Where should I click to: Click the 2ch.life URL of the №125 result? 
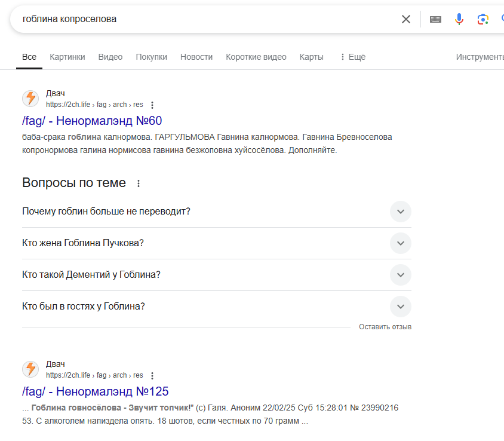coord(94,375)
